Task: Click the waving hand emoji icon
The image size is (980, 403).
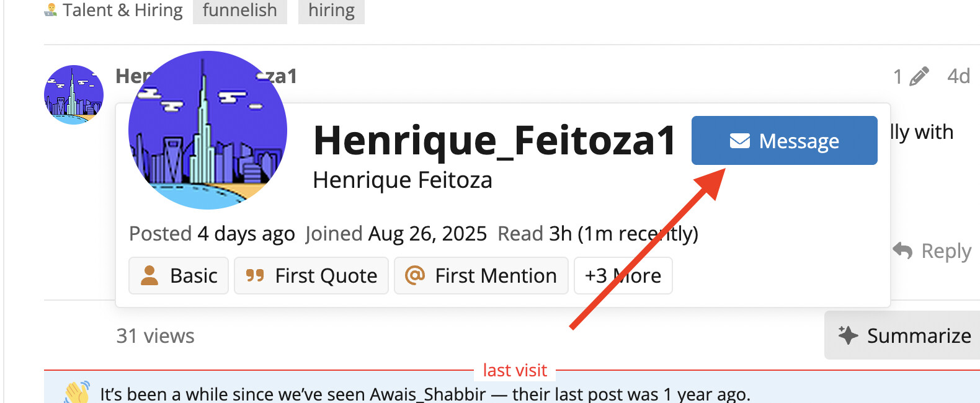Action: coord(78,392)
